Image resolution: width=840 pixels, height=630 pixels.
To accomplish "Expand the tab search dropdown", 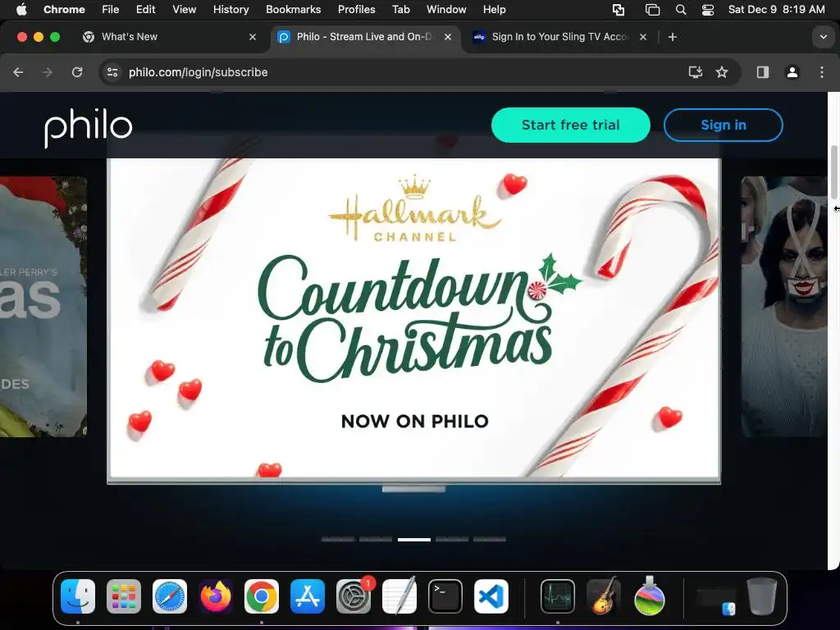I will point(824,37).
